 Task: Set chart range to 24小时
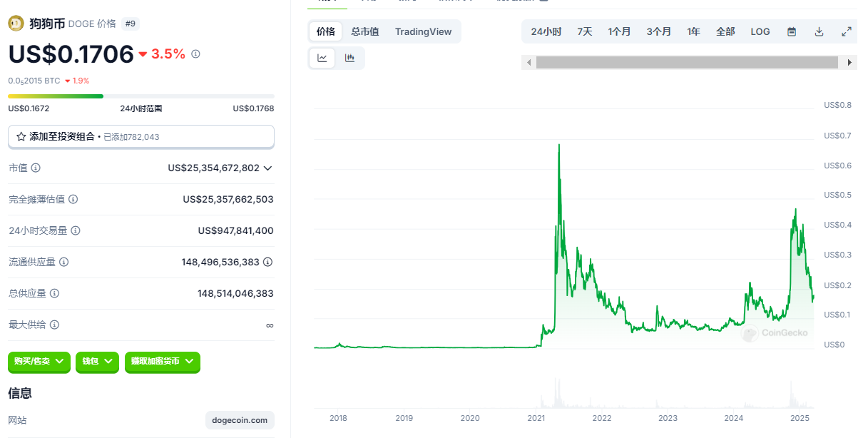coord(546,31)
